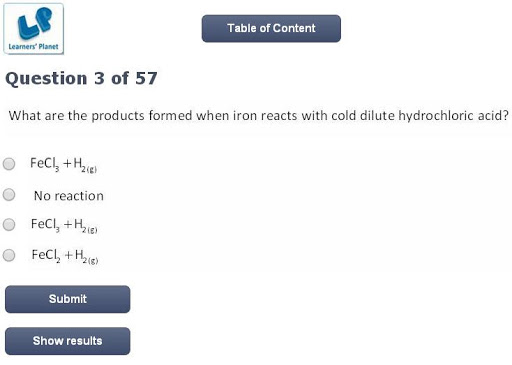Click the FeCl2 + H2(g) formula label
This screenshot has height=365, width=512.
(65, 256)
